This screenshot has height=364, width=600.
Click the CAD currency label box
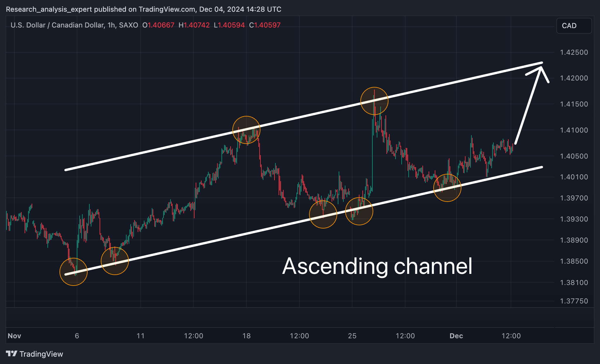(x=574, y=26)
